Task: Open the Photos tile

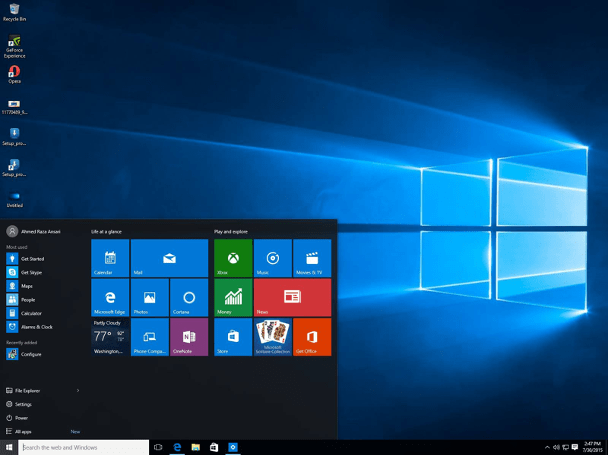Action: [150, 297]
